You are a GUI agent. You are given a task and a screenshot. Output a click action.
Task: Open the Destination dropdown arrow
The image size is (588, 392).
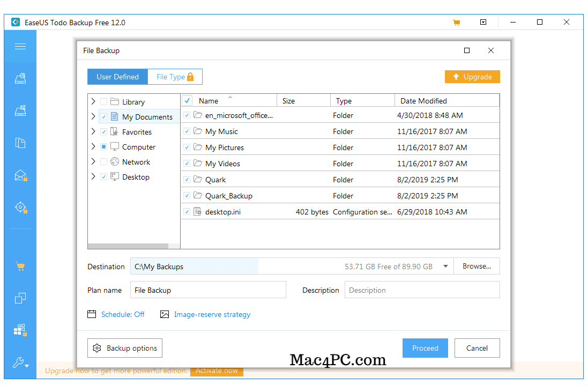pyautogui.click(x=445, y=267)
